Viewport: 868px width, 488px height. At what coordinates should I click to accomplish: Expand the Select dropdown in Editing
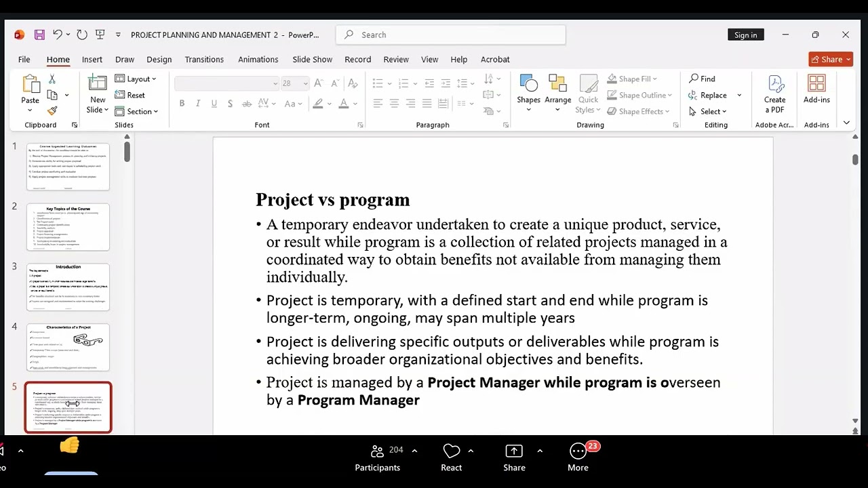coord(707,111)
